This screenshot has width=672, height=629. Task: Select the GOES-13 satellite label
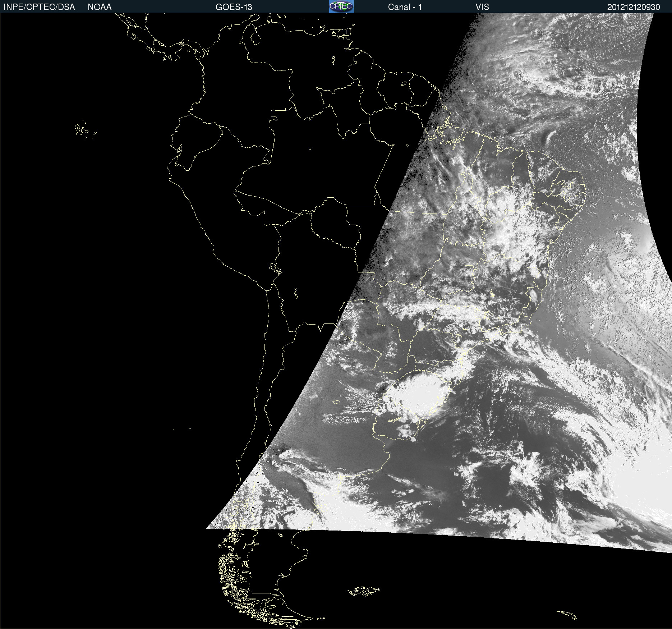pos(234,7)
